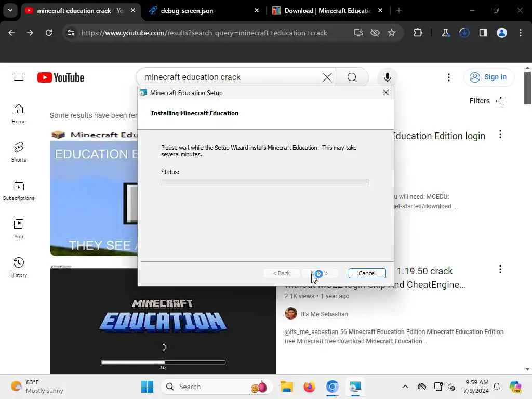Open the browser profile avatar

[x=502, y=33]
